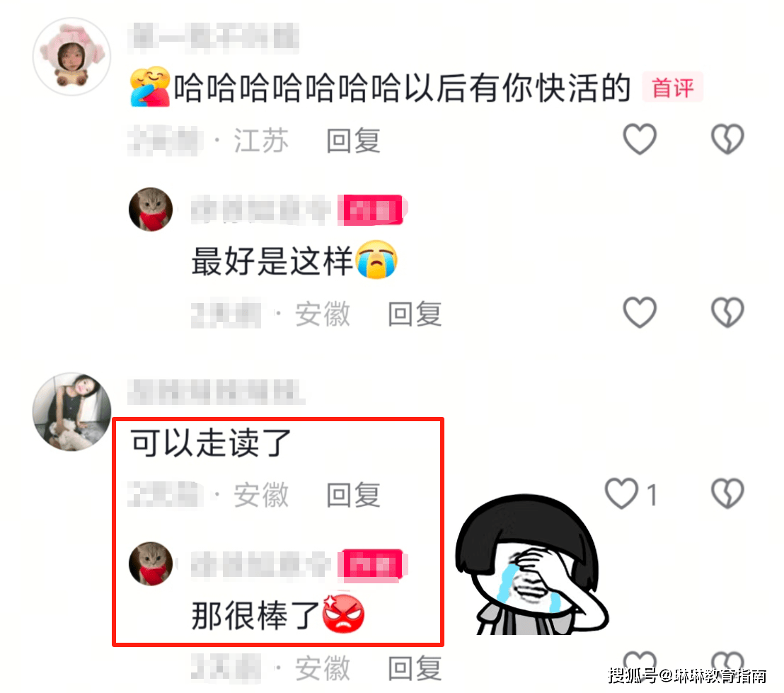Reply to the 那很棒了 comment

tap(415, 668)
